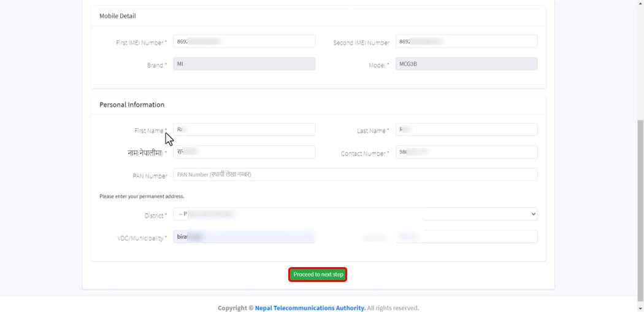644x312 pixels.
Task: Click the scrollbar down arrow
Action: [x=640, y=308]
